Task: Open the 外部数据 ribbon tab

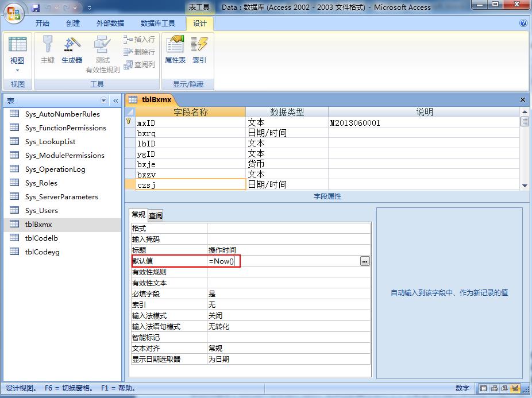Action: tap(110, 23)
